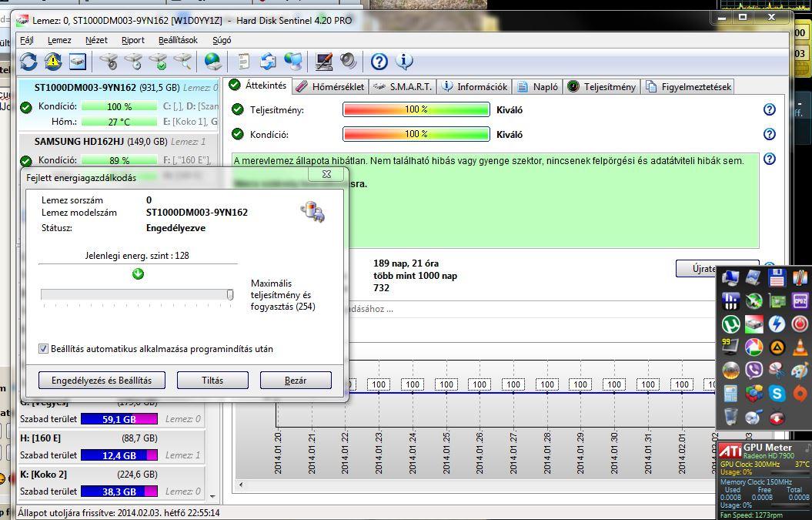Open the Lemez menu
The image size is (812, 520).
tap(59, 40)
